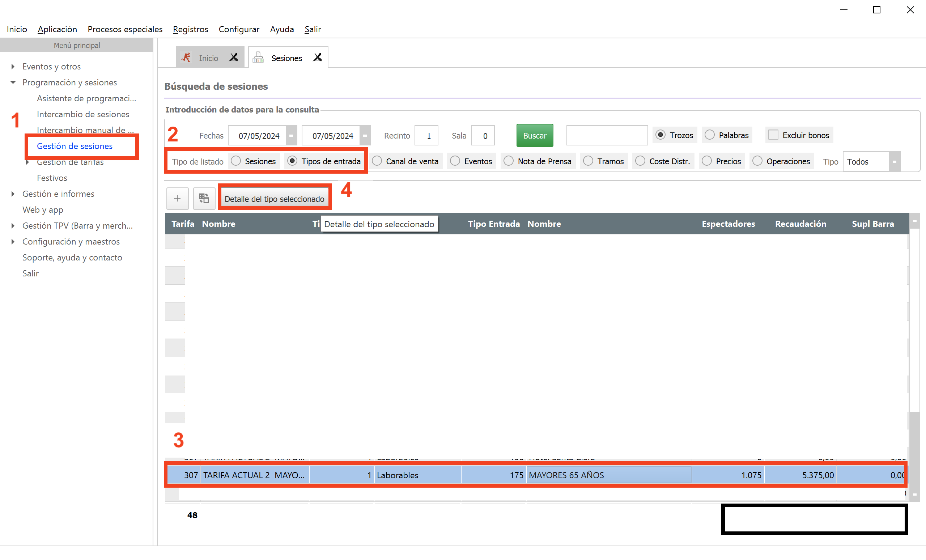
Task: Choose the Palabras search mode radio
Action: (x=710, y=135)
